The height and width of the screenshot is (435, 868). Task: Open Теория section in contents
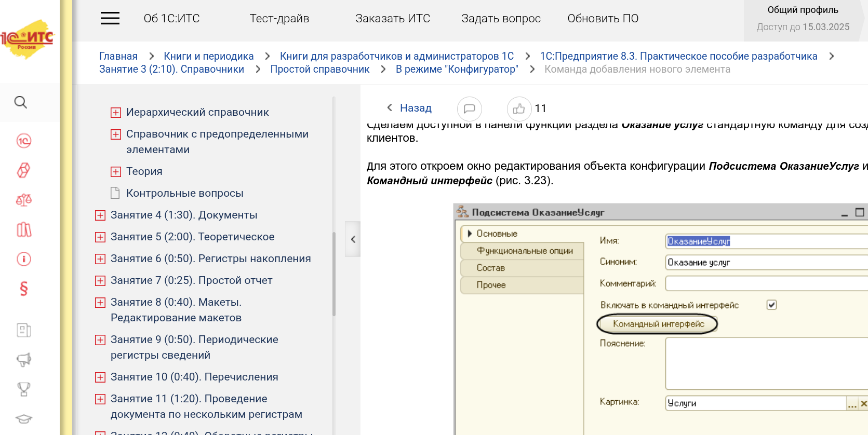coord(144,171)
